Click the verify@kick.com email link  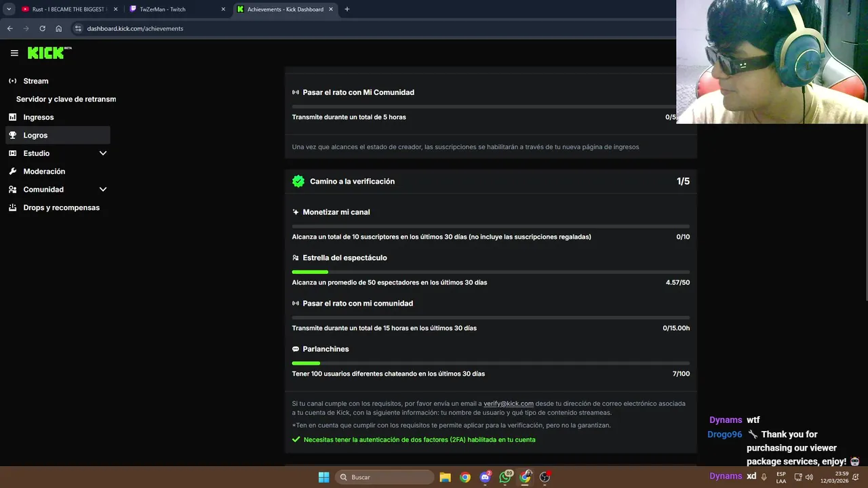coord(509,403)
